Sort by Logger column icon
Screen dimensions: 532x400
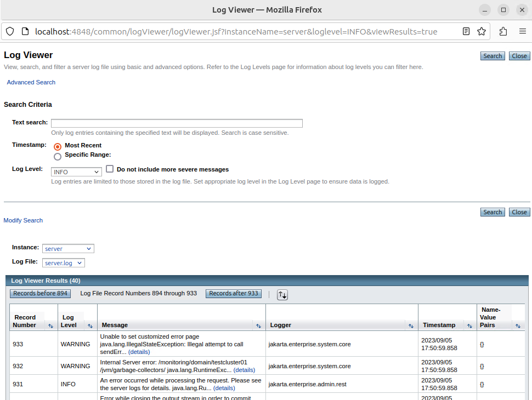pos(411,326)
